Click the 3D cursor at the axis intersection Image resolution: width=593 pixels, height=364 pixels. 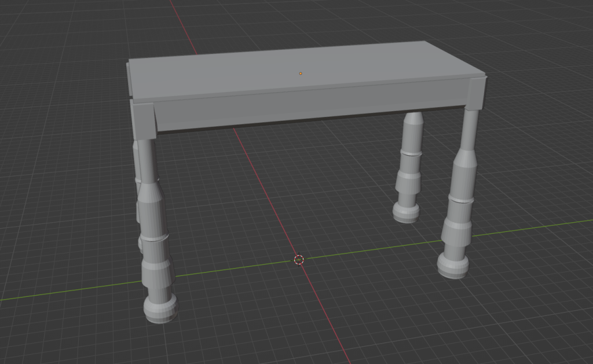[299, 260]
